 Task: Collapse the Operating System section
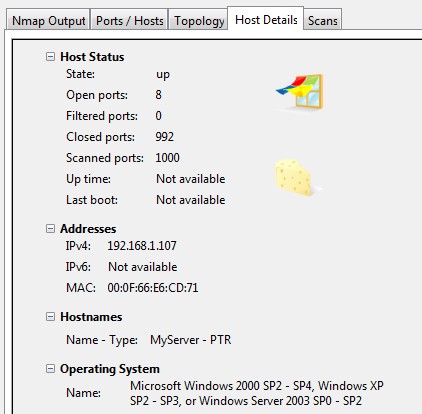[x=50, y=368]
